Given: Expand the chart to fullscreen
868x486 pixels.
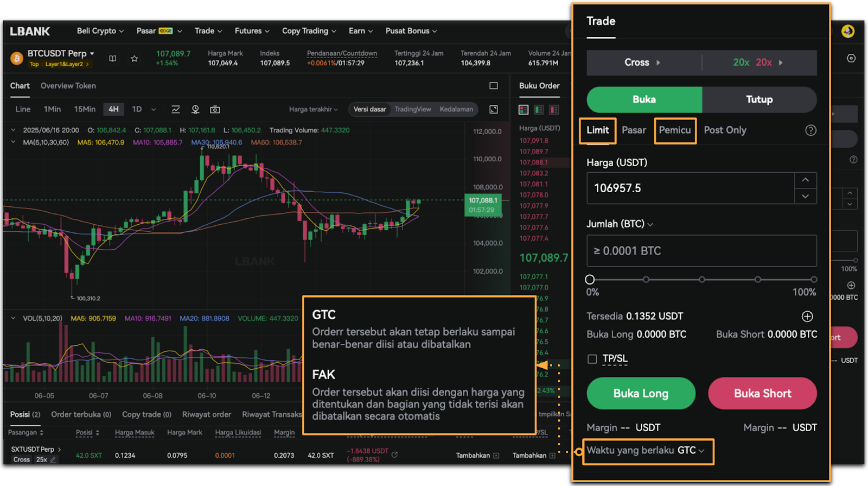Looking at the screenshot, I should pos(494,110).
